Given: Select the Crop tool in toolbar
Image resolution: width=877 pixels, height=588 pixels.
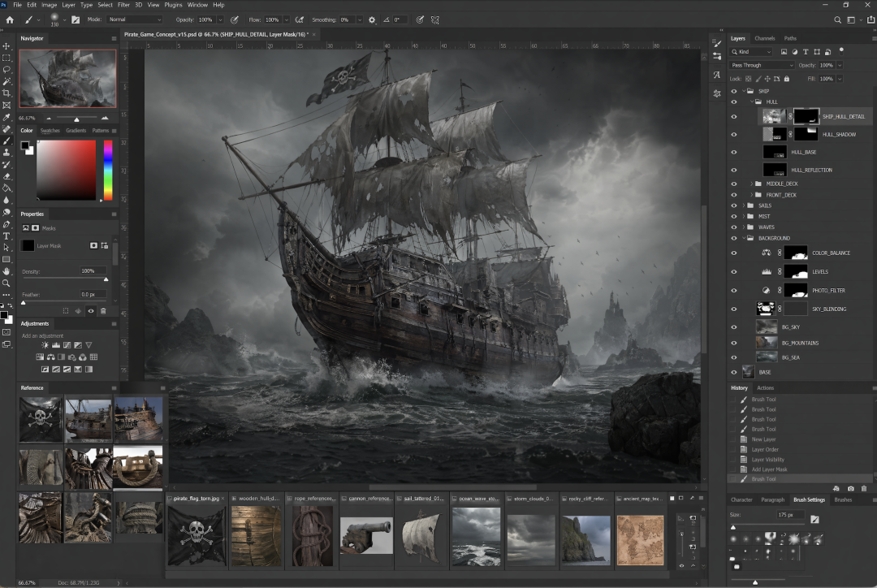Looking at the screenshot, I should (x=6, y=93).
